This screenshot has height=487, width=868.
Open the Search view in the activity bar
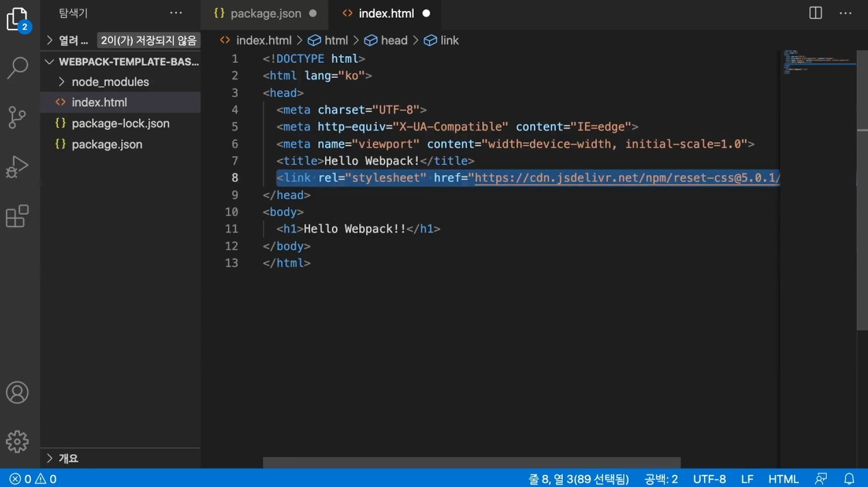pyautogui.click(x=17, y=68)
